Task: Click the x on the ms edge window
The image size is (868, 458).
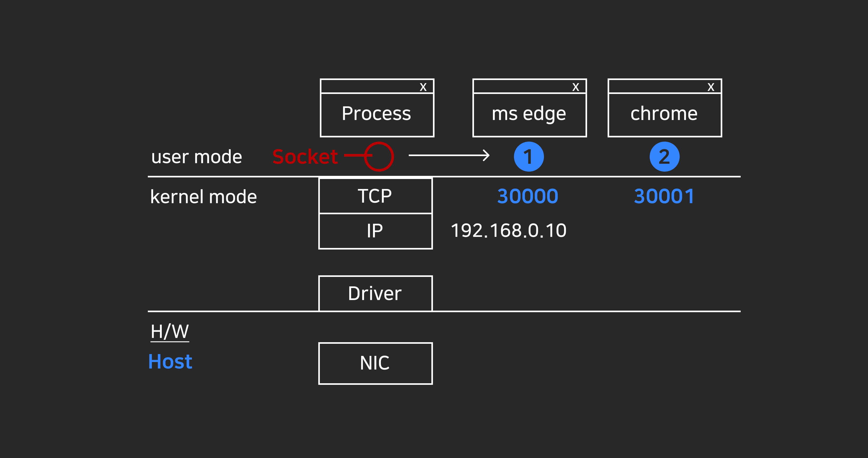Action: click(576, 87)
